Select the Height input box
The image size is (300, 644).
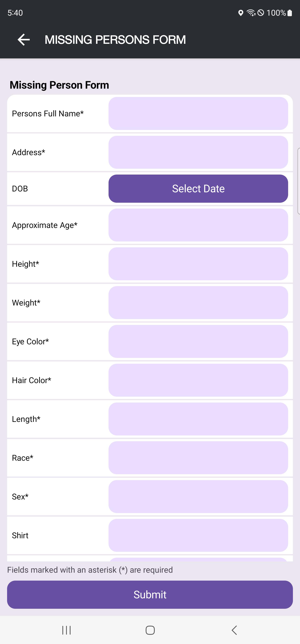198,264
